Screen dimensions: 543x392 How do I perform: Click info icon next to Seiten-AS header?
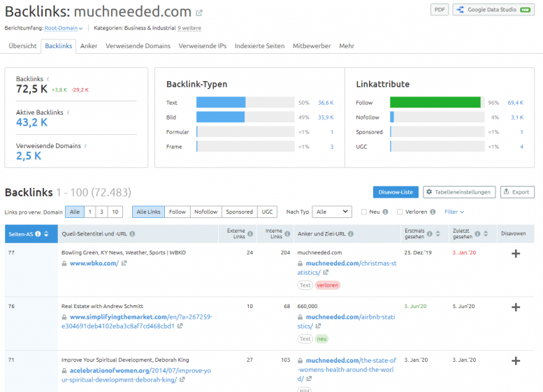(38, 234)
